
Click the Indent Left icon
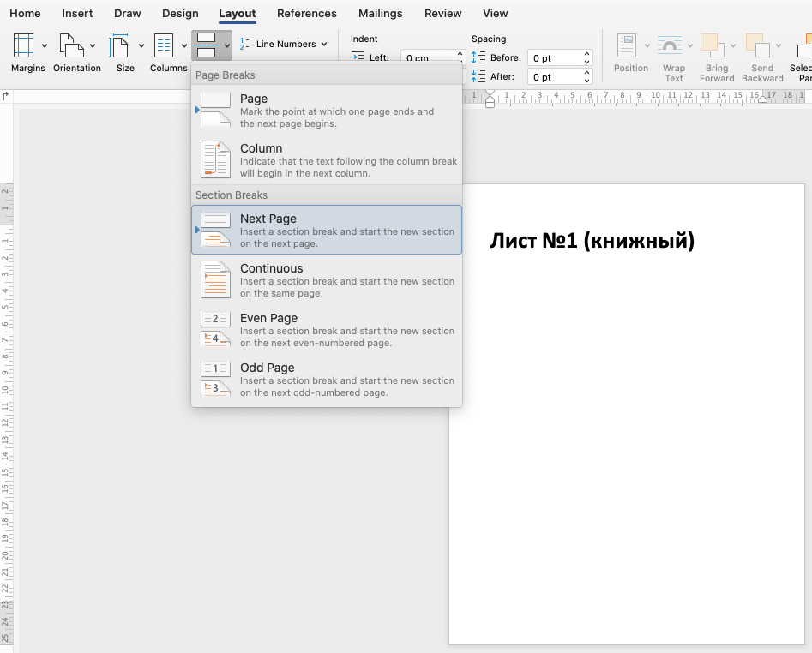coord(358,56)
